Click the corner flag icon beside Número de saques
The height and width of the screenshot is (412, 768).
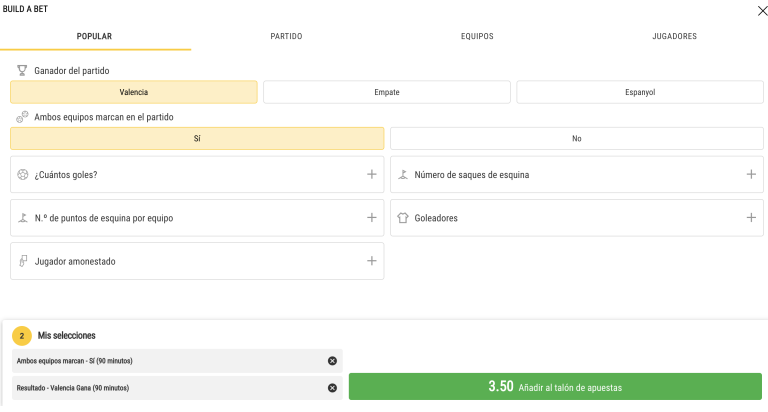point(403,175)
